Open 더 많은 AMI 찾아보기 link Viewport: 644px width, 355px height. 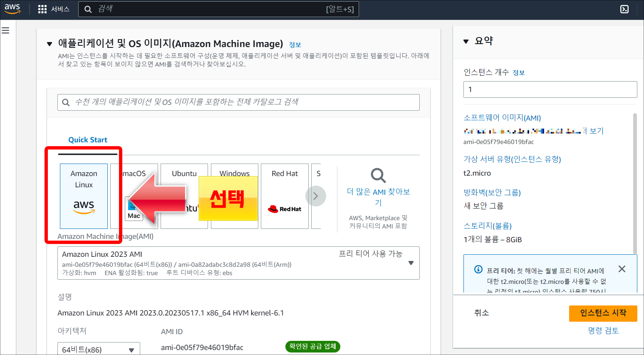click(x=378, y=197)
